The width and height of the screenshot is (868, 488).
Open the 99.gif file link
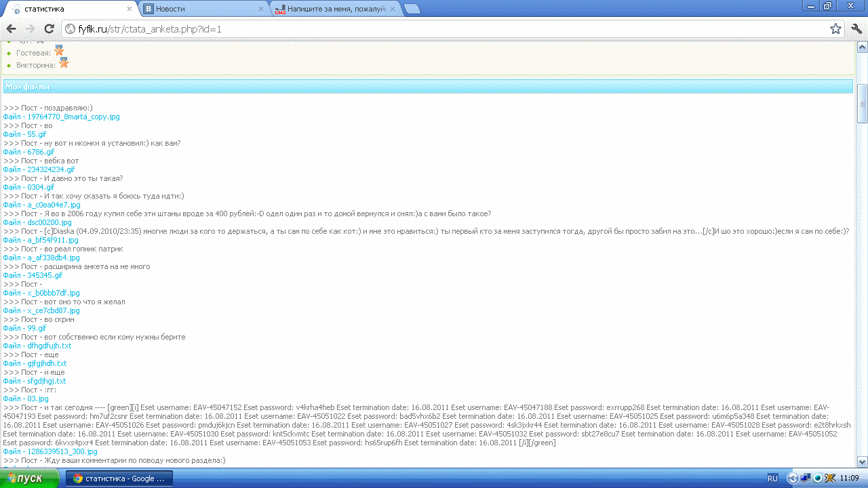[x=24, y=328]
